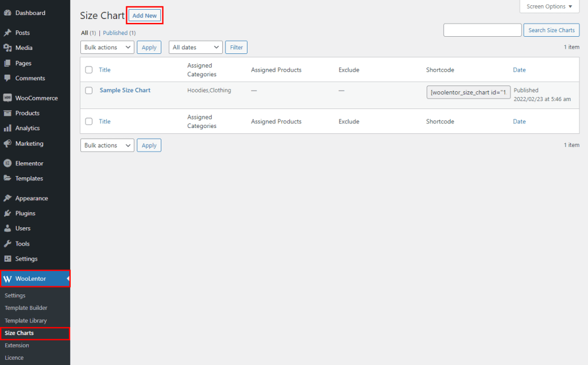Viewport: 588px width, 365px height.
Task: Open WooLentor Settings submenu
Action: pos(15,296)
